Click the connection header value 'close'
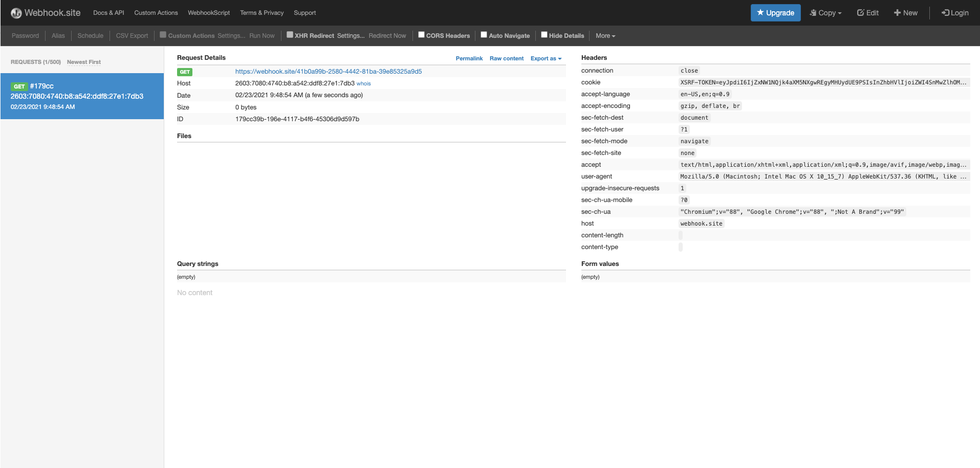This screenshot has width=980, height=468. pyautogui.click(x=689, y=71)
